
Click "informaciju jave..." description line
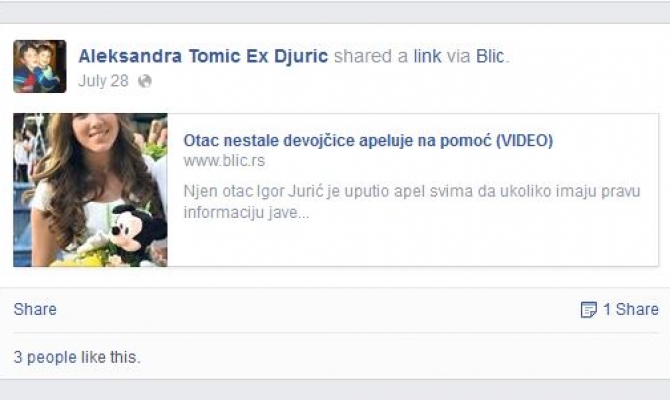click(x=248, y=212)
